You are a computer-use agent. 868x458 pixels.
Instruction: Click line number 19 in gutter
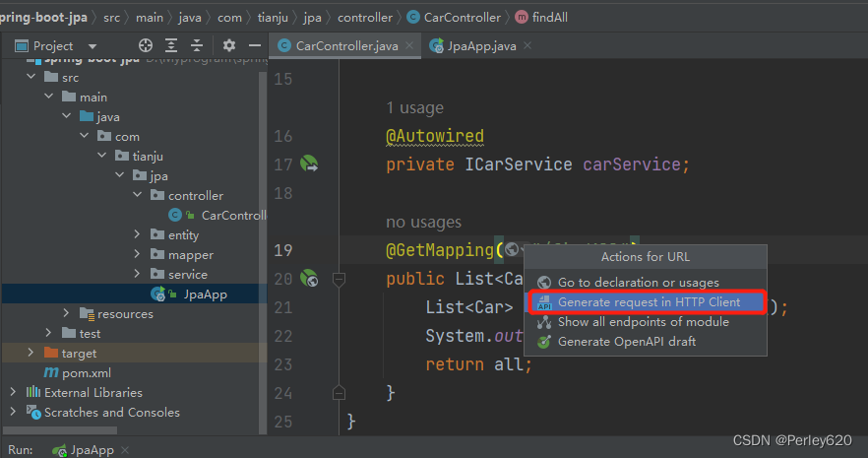pyautogui.click(x=282, y=250)
